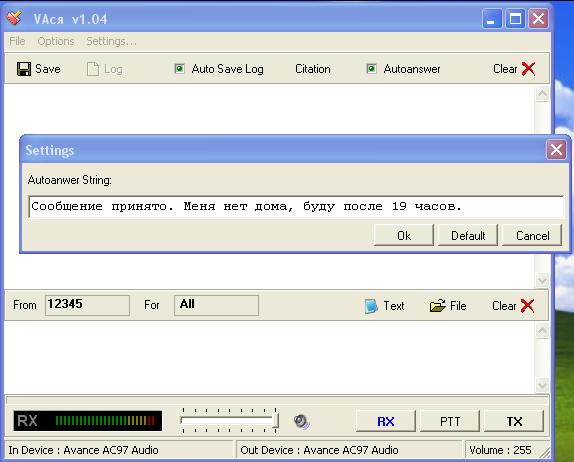
Task: Click the volume slider handle
Action: click(275, 420)
